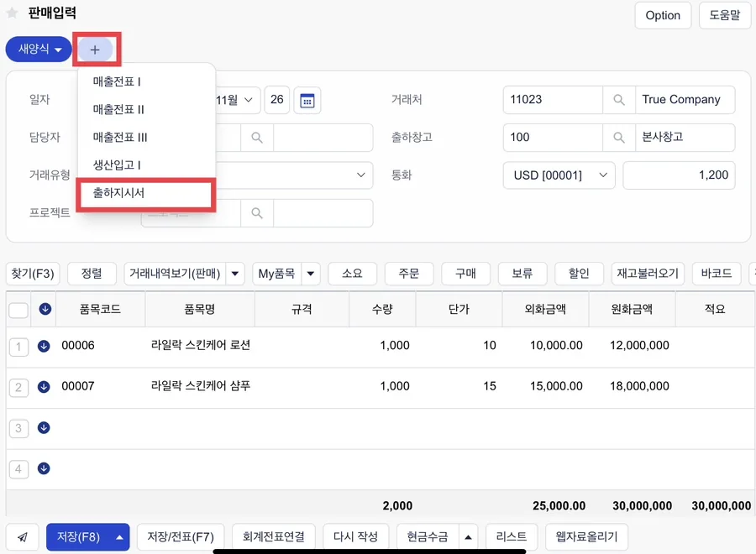Click the 웹자료올리기 button
Image resolution: width=756 pixels, height=554 pixels.
coord(587,537)
